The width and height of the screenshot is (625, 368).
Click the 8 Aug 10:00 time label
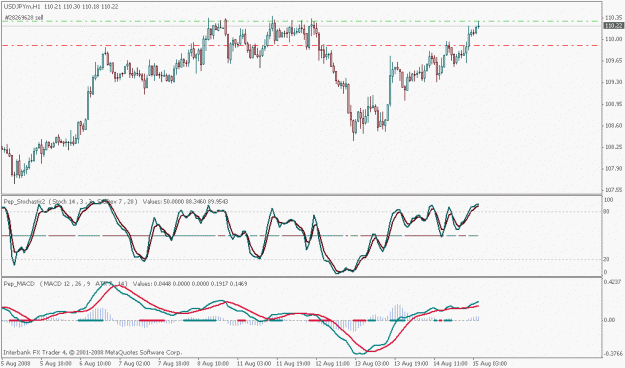212,364
